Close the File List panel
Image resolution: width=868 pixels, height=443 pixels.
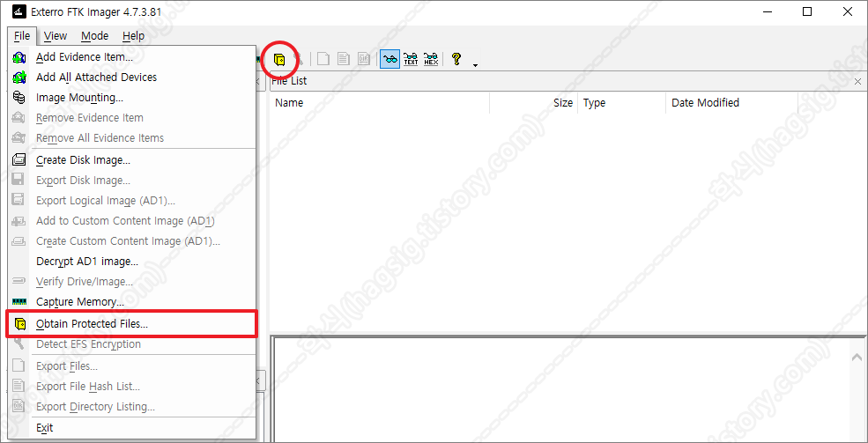click(x=858, y=81)
